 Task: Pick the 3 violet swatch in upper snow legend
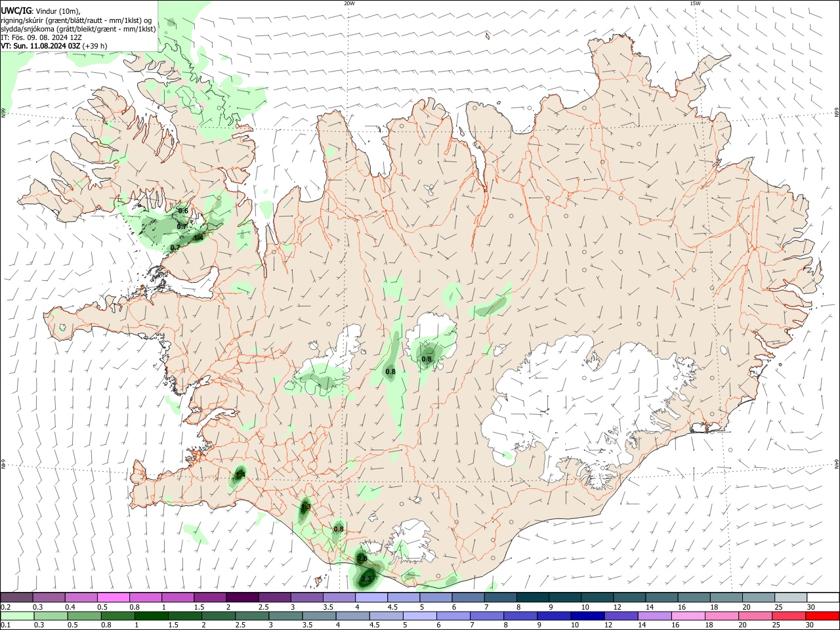pos(306,598)
